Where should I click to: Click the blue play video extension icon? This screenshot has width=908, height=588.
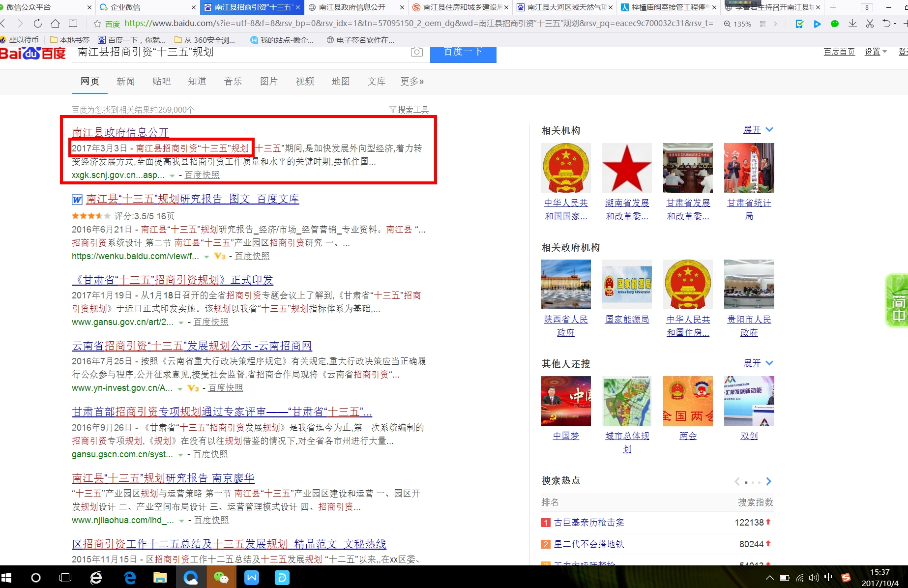(817, 24)
